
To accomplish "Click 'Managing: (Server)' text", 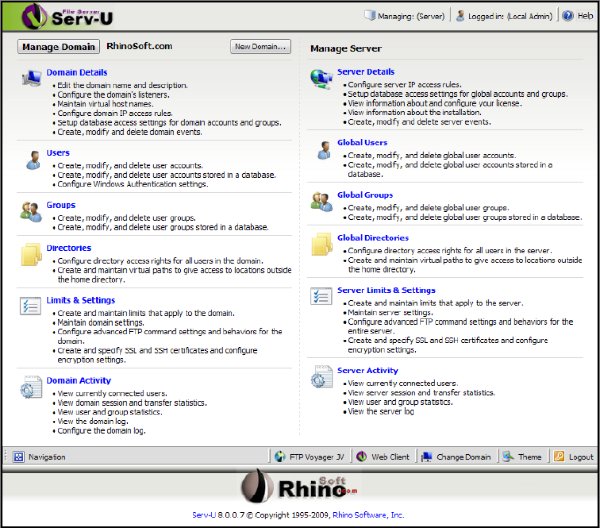I will 411,16.
